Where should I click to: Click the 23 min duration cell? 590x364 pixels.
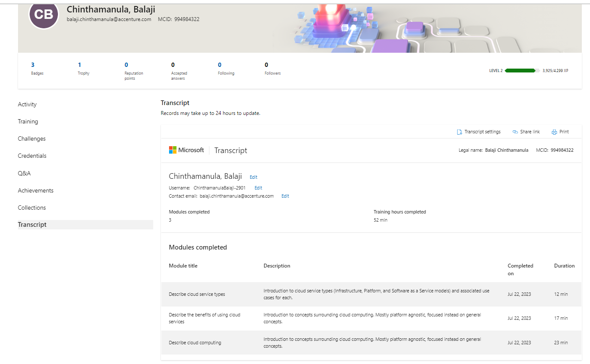click(561, 343)
